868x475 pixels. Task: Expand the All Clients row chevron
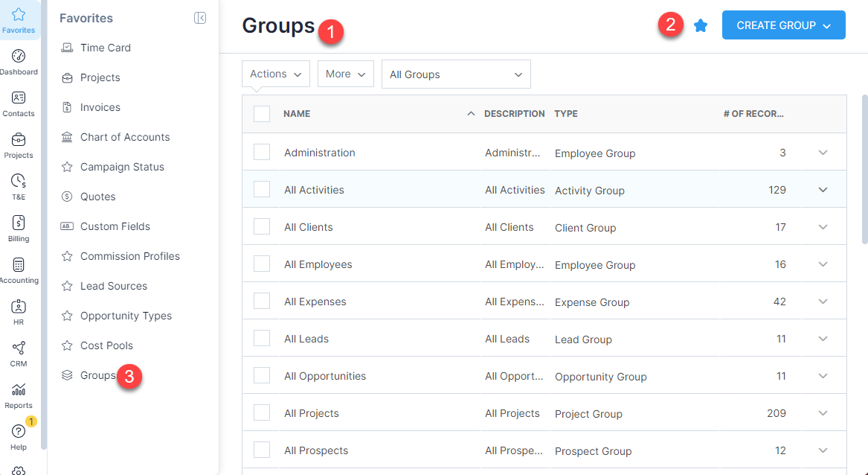(823, 226)
